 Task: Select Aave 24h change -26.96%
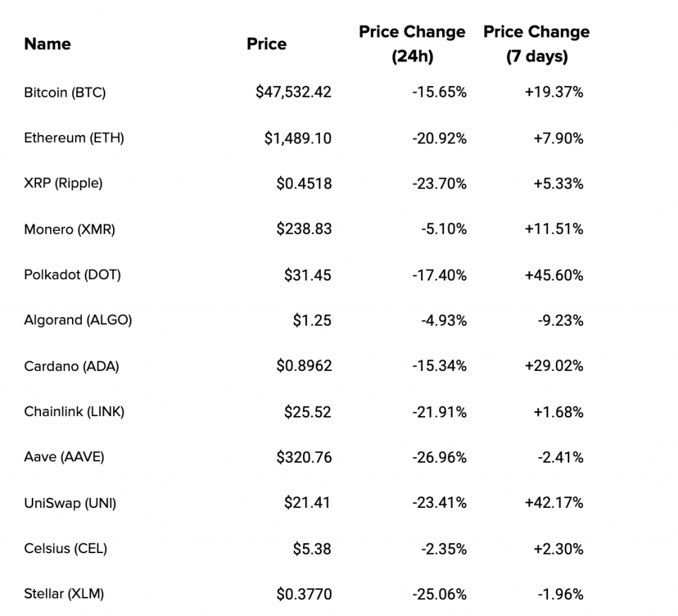point(439,457)
